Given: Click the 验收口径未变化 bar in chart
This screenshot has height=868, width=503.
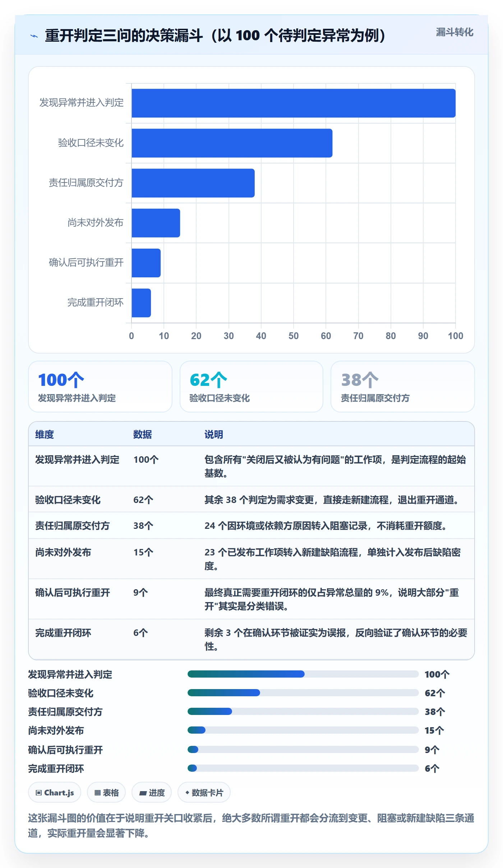Looking at the screenshot, I should [232, 143].
